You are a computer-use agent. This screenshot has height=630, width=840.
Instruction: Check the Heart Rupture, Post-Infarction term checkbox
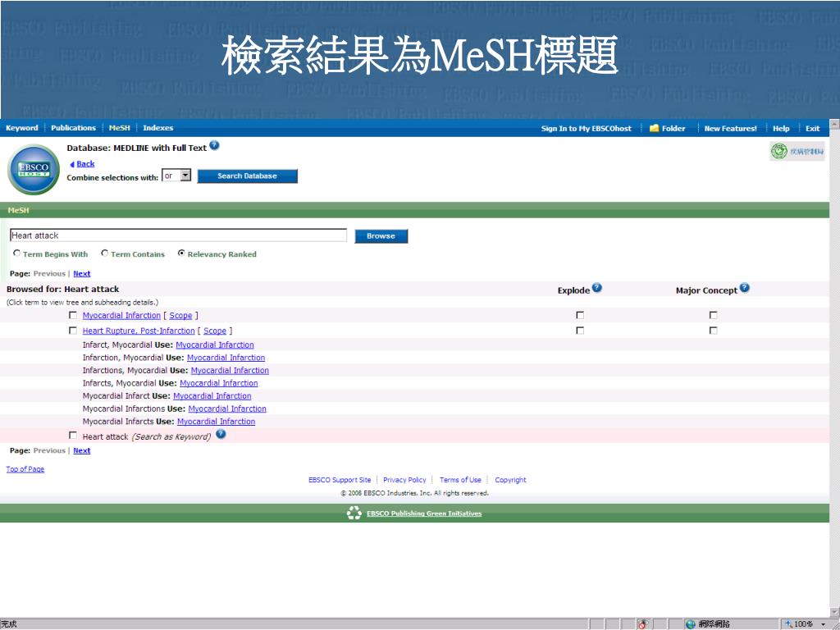coord(73,331)
